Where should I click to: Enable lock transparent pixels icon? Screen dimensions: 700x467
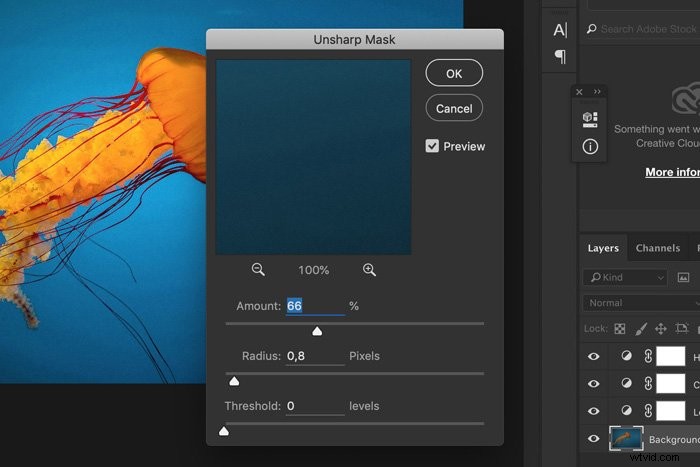(x=620, y=329)
